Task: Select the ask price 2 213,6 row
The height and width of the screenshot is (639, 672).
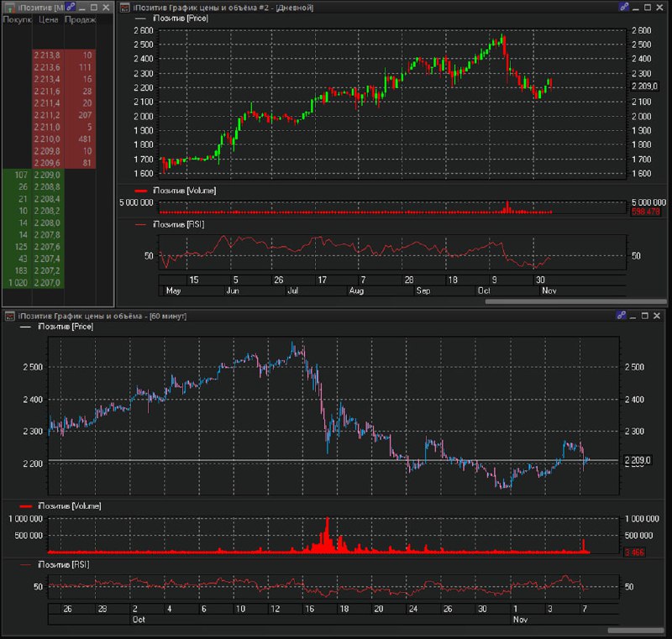Action: click(x=48, y=67)
